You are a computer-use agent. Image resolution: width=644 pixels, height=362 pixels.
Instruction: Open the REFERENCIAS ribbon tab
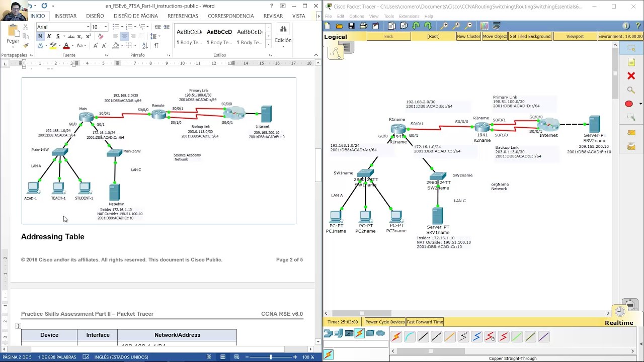point(183,16)
